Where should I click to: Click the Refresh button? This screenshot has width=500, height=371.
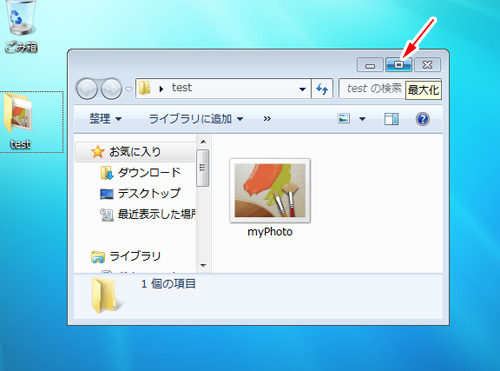tap(322, 89)
